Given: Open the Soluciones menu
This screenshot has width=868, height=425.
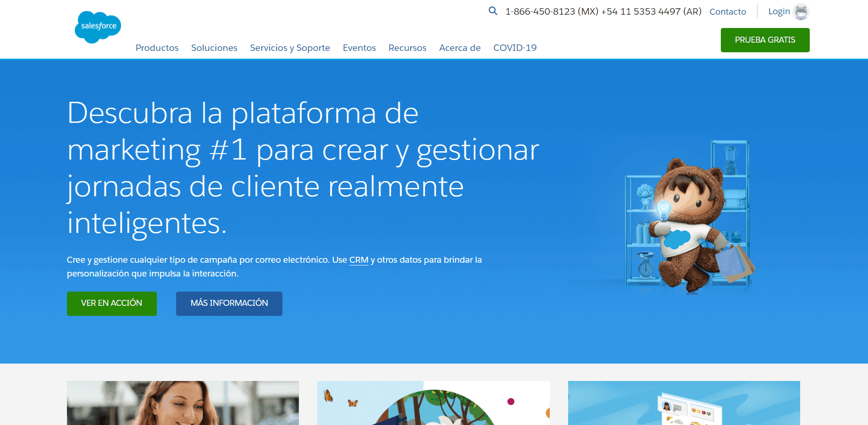Looking at the screenshot, I should click(214, 48).
